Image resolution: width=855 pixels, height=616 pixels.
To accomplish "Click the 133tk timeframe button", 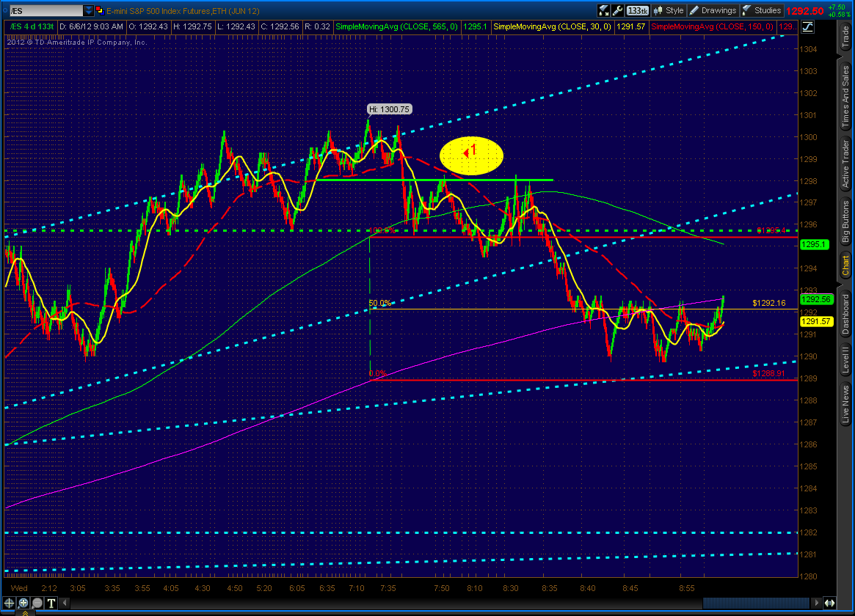I will (x=637, y=10).
